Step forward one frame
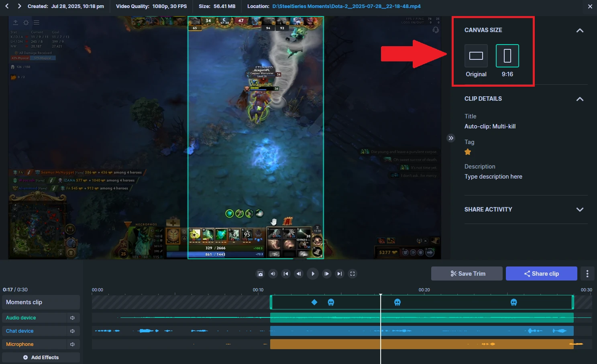The image size is (597, 364). 327,274
